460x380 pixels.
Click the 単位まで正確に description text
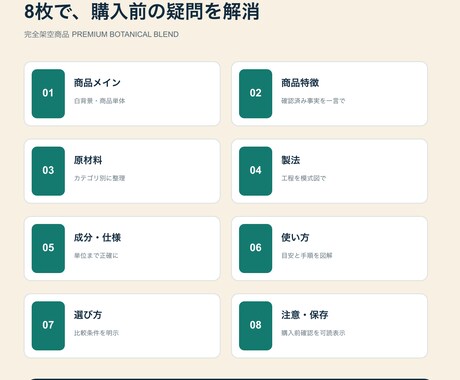tap(96, 255)
